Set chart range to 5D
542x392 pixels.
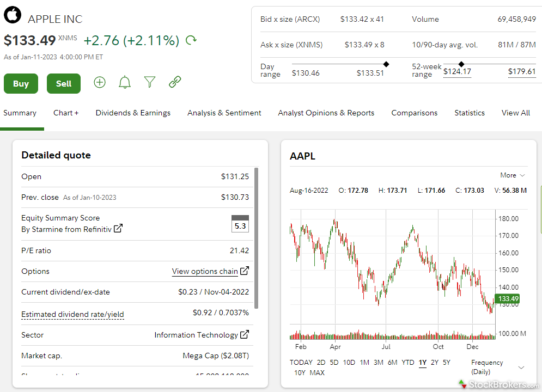(x=334, y=362)
